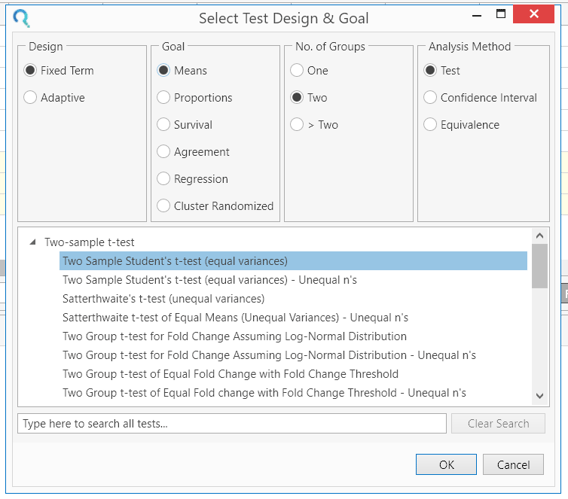Select Regression under Goal
The image size is (568, 499).
coord(192,179)
